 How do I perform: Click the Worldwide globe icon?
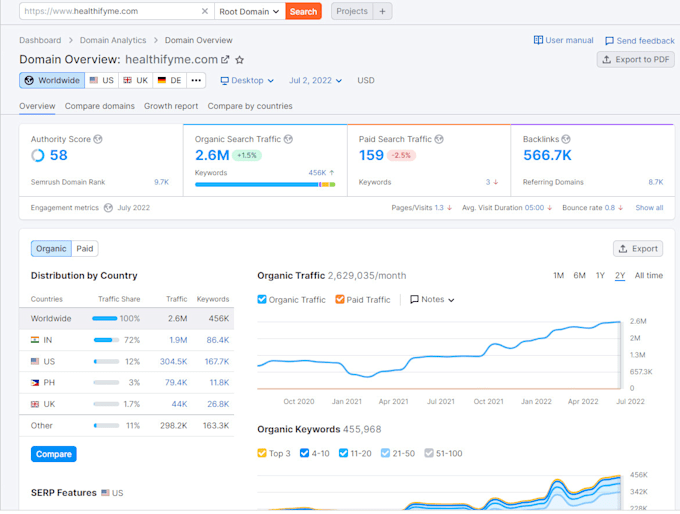[x=29, y=80]
